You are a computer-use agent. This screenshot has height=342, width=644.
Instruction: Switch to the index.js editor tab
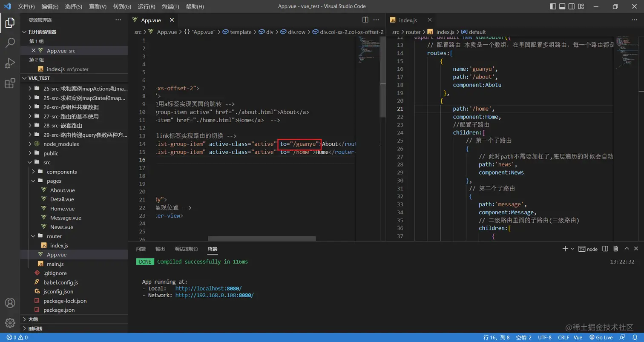click(x=408, y=20)
